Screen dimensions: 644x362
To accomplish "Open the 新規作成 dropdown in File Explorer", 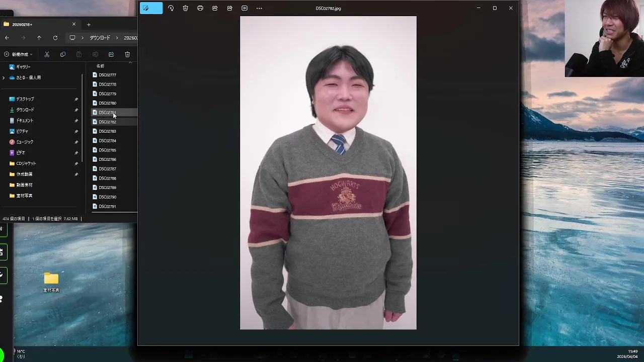I will pyautogui.click(x=19, y=54).
